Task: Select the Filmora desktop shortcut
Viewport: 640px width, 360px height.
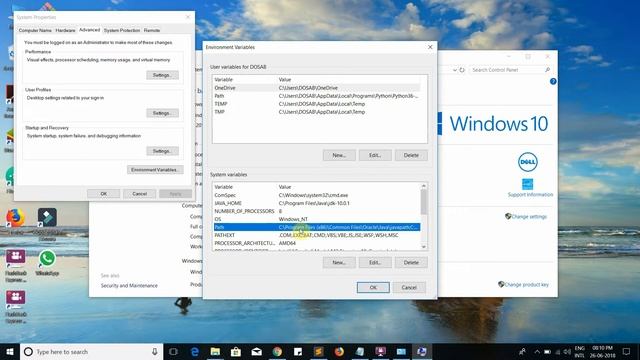Action: [47, 224]
